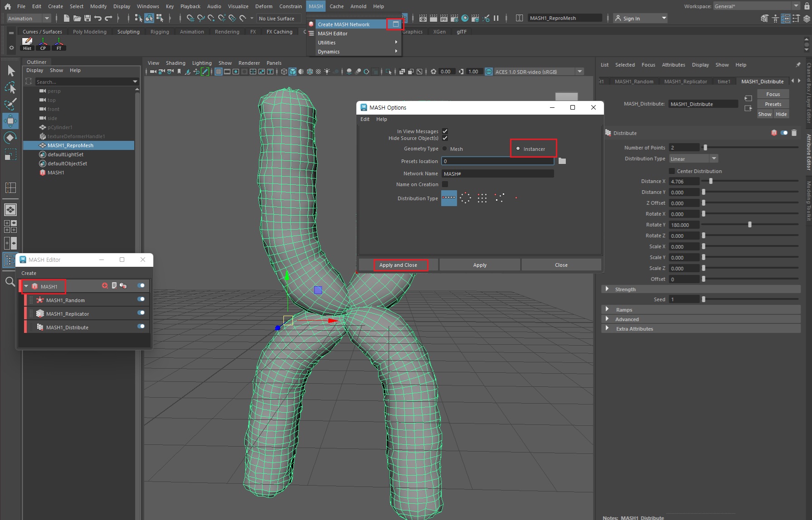This screenshot has height=520, width=812.
Task: Toggle MASH1_Random node enable switch
Action: pyautogui.click(x=141, y=299)
